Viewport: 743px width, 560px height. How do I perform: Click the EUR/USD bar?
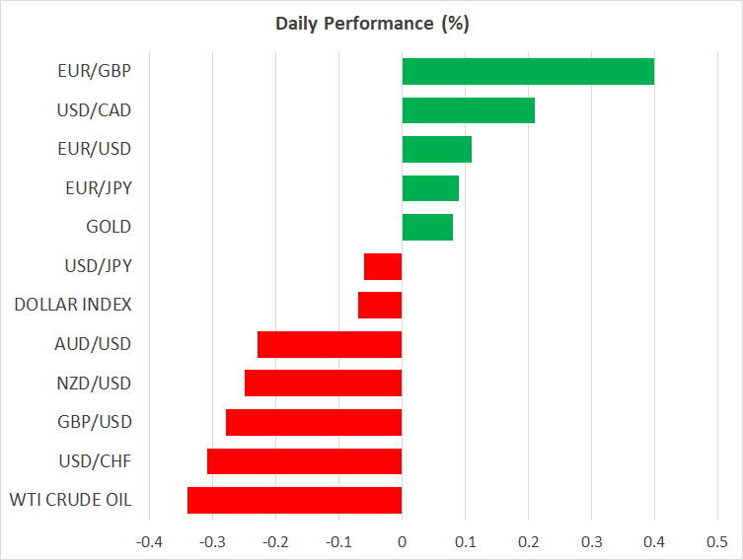pyautogui.click(x=436, y=149)
